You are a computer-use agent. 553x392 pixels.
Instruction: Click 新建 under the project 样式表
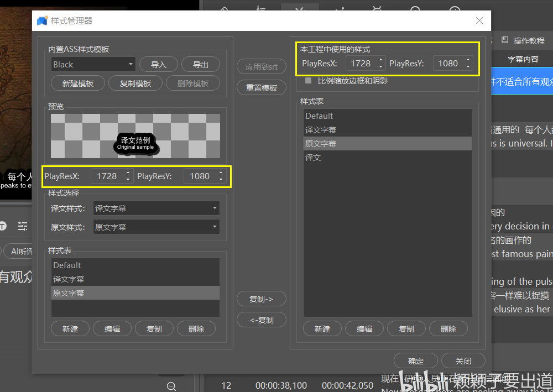(x=322, y=329)
